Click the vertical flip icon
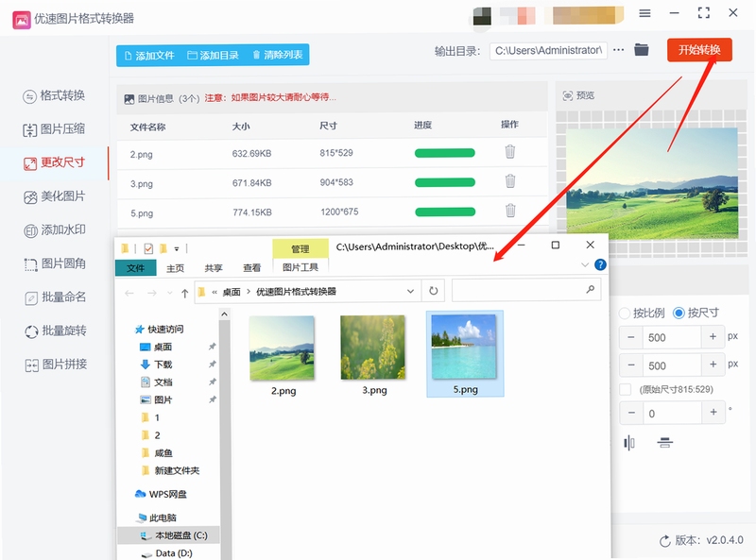 coord(665,442)
